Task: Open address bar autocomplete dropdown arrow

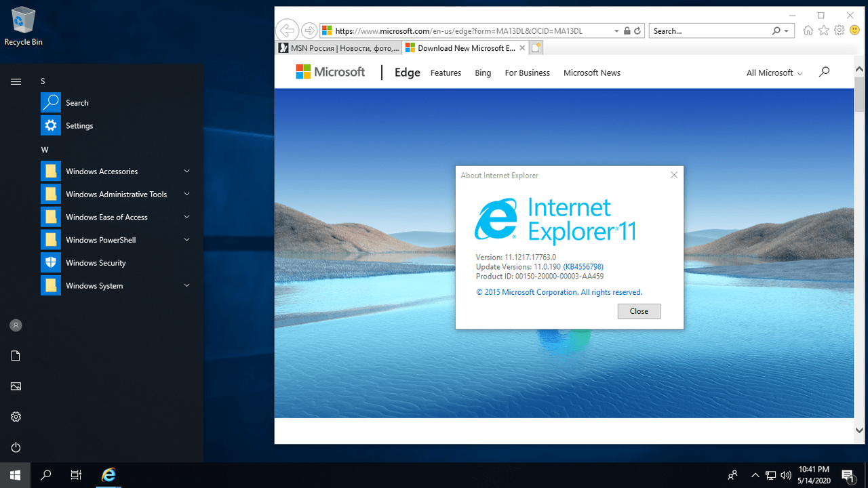Action: tap(616, 31)
